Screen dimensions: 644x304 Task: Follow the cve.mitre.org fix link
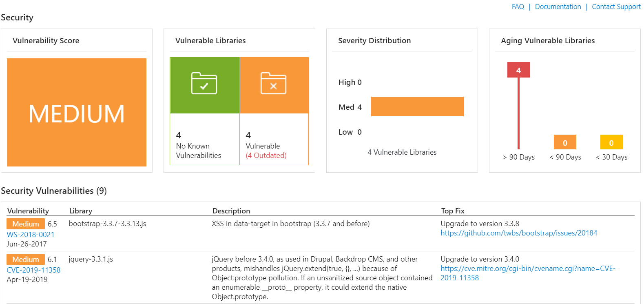528,268
